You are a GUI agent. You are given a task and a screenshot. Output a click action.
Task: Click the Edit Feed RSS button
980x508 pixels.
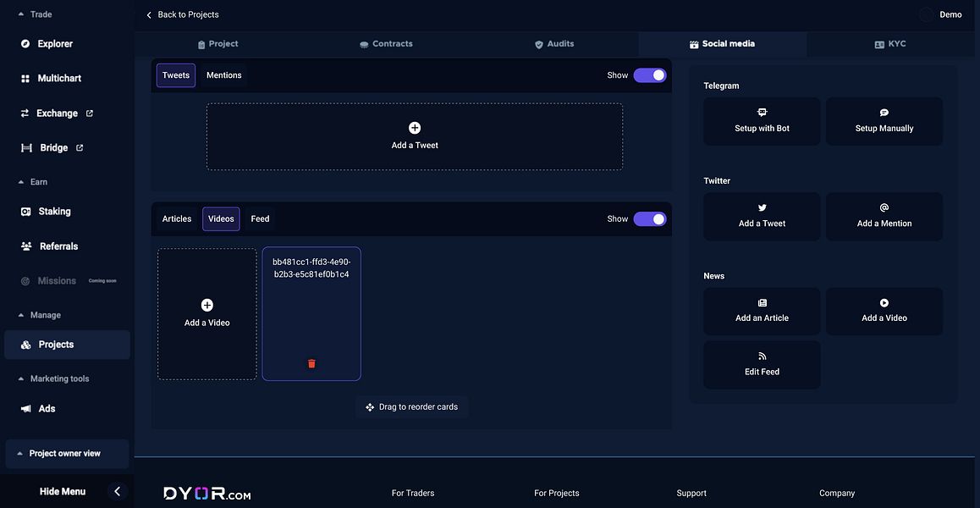762,365
